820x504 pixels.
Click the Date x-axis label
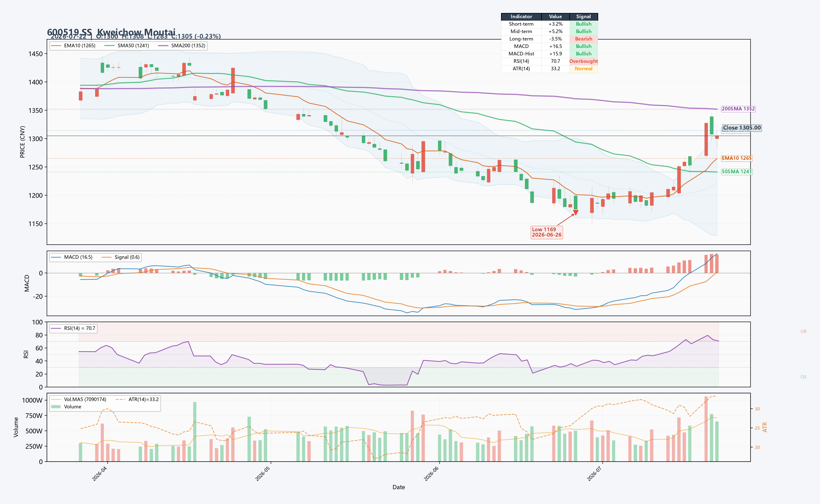pyautogui.click(x=399, y=487)
